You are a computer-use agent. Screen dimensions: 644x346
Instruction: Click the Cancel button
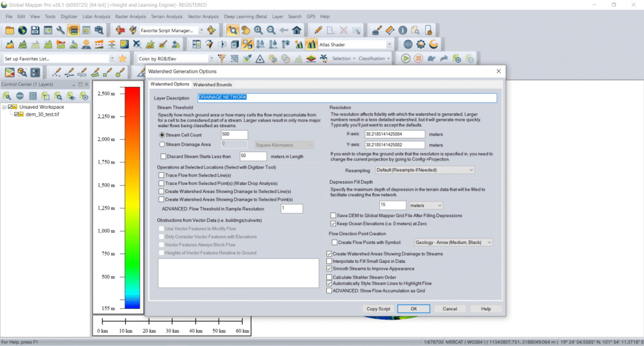tap(450, 309)
